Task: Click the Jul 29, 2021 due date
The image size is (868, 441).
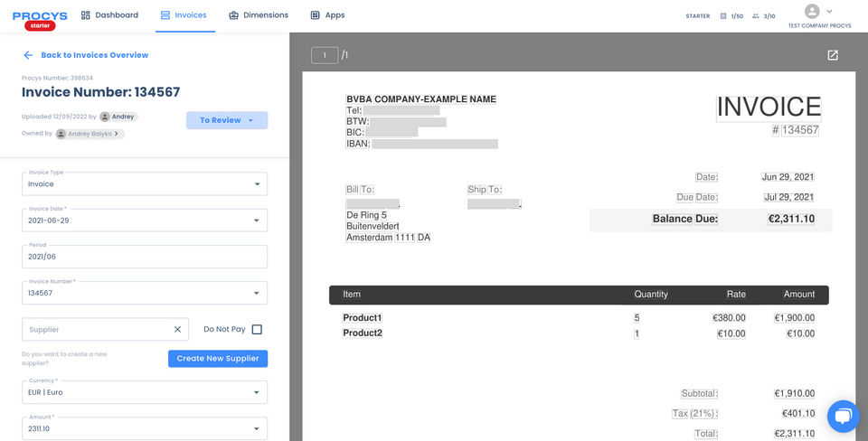Action: tap(788, 197)
